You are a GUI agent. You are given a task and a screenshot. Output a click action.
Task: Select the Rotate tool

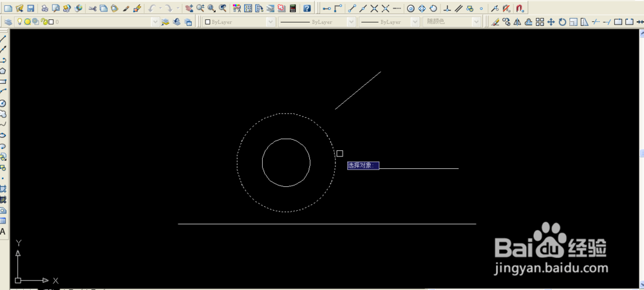tap(562, 22)
